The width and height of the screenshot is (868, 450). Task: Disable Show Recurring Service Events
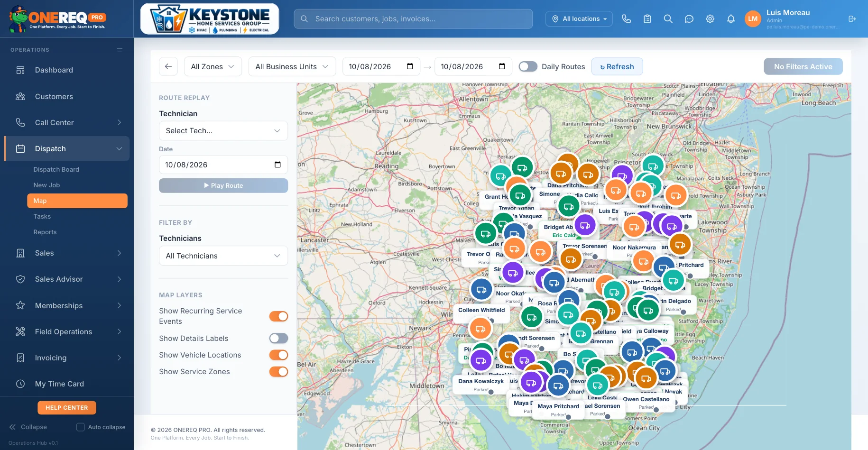[278, 316]
